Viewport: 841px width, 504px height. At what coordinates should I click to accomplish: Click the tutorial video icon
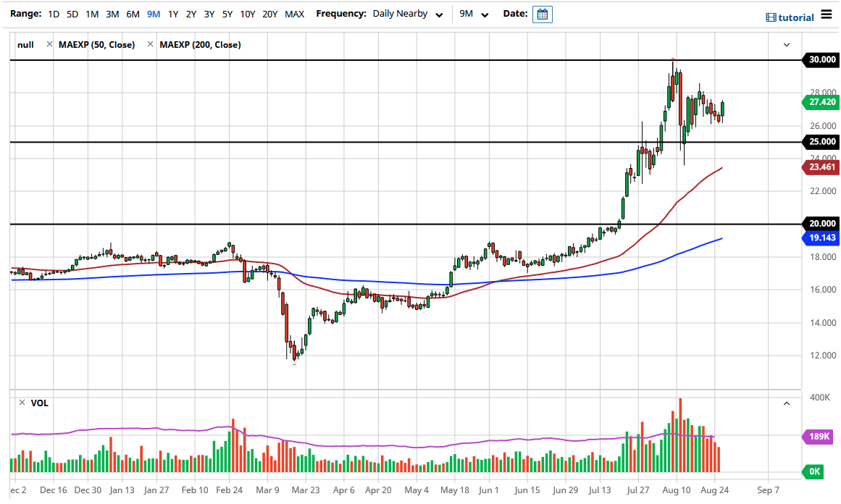tap(771, 17)
